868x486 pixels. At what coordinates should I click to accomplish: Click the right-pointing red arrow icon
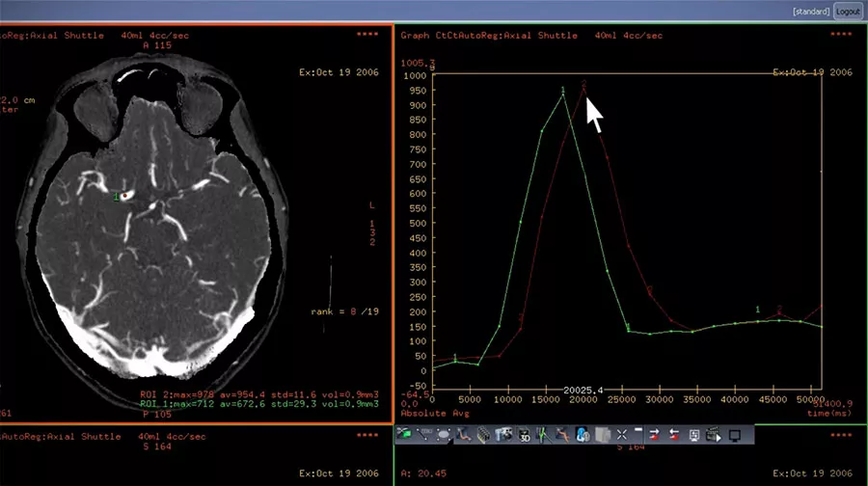654,435
